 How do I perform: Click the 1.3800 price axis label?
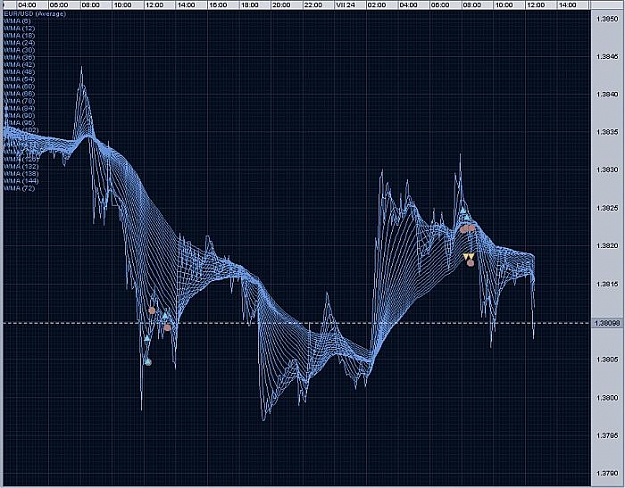pyautogui.click(x=607, y=398)
